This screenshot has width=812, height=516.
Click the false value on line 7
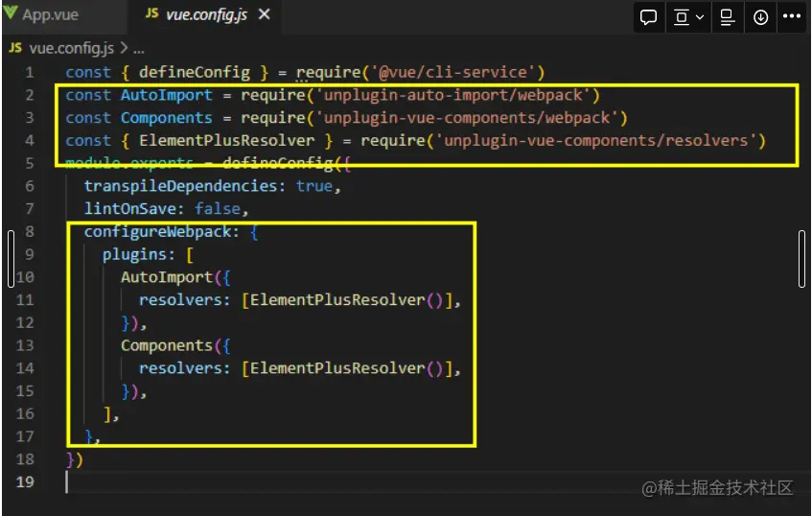[x=218, y=209]
